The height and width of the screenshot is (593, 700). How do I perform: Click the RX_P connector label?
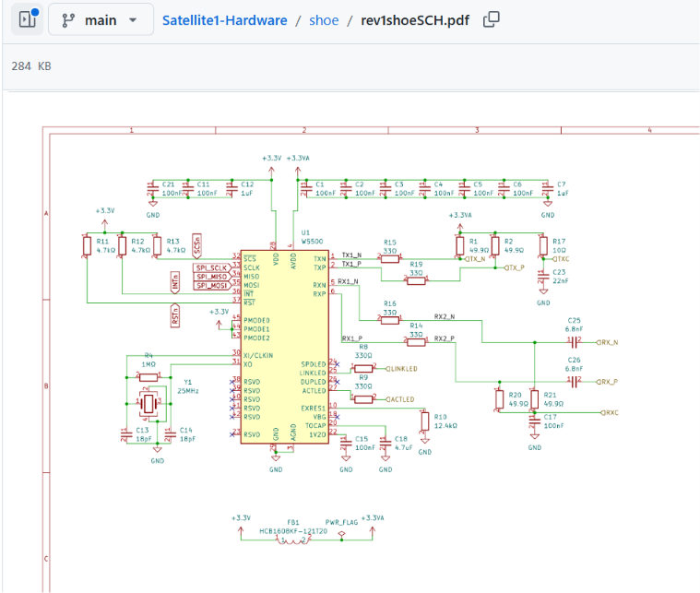[x=608, y=382]
